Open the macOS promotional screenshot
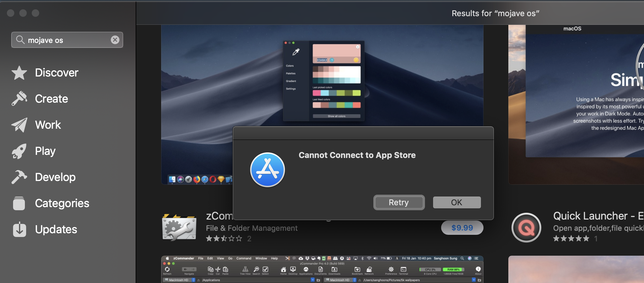Viewport: 644px width, 283px height. click(576, 104)
